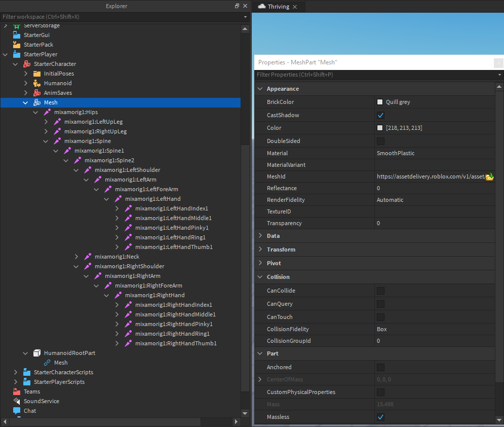Click the SoundService icon in Explorer

pyautogui.click(x=16, y=401)
